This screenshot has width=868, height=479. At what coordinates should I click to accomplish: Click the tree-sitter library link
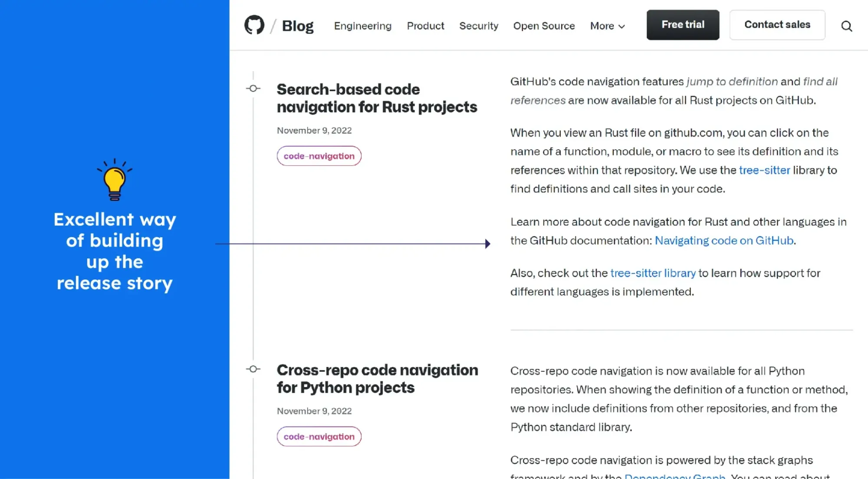click(x=653, y=273)
